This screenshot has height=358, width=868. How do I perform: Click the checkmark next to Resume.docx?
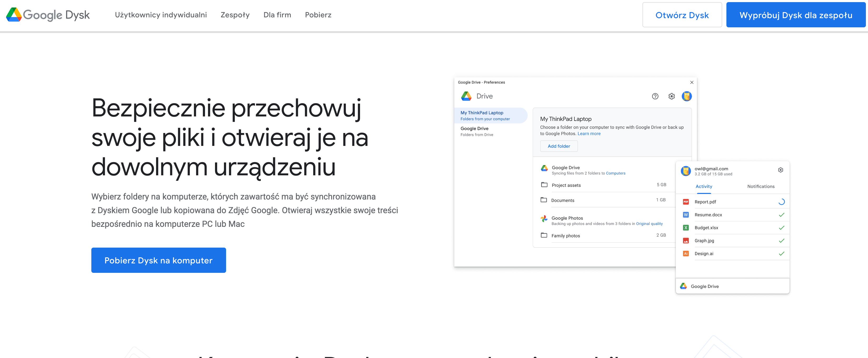pyautogui.click(x=781, y=215)
